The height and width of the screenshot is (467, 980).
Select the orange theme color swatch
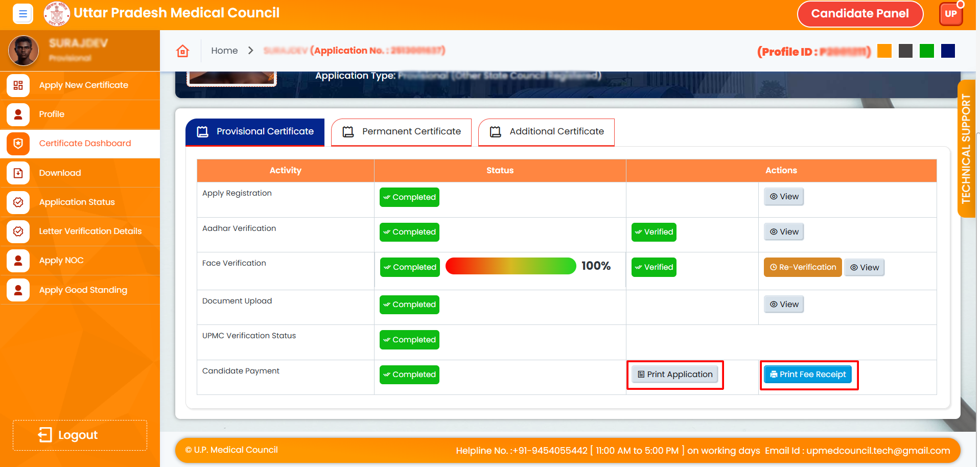[884, 51]
